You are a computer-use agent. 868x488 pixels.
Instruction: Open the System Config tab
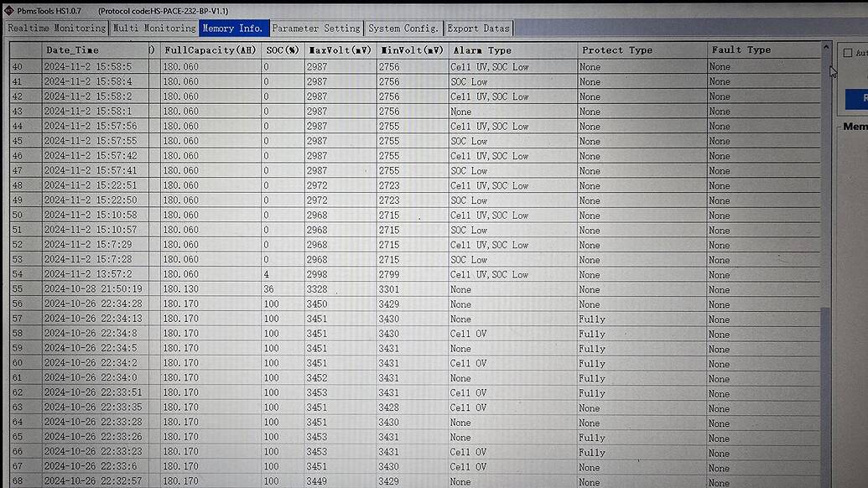403,28
